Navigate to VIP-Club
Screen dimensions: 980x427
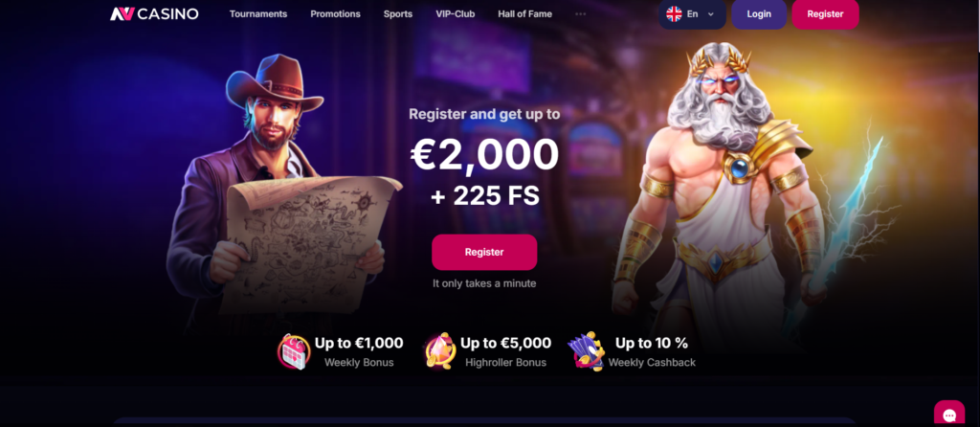coord(455,13)
